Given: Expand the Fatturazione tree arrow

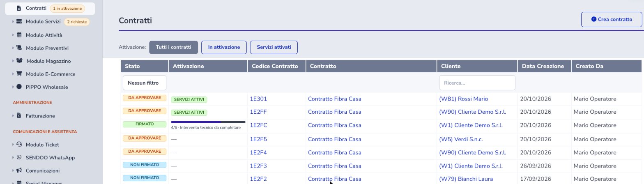Looking at the screenshot, I should (x=13, y=116).
